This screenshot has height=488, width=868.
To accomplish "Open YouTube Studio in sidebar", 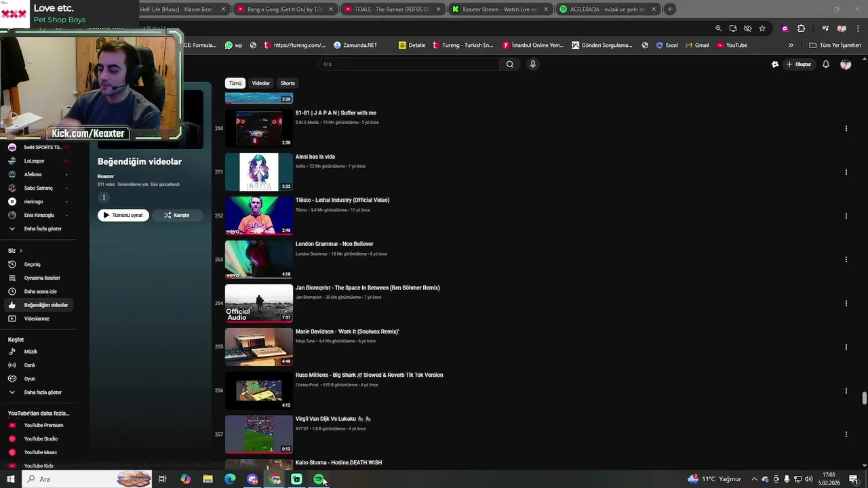I will tap(39, 439).
